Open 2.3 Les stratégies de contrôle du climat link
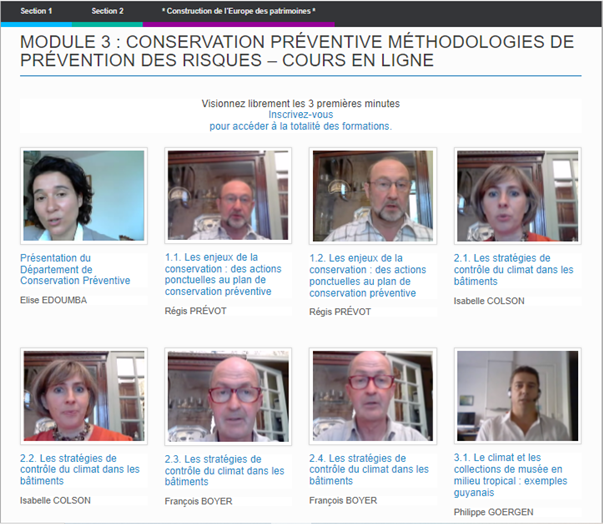 click(225, 470)
